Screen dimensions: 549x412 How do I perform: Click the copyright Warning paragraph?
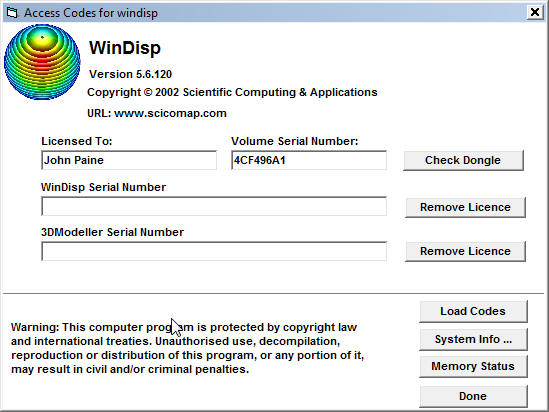pyautogui.click(x=187, y=348)
